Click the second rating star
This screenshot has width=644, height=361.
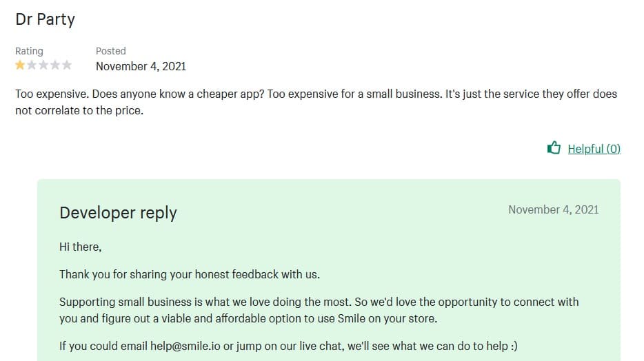(32, 65)
